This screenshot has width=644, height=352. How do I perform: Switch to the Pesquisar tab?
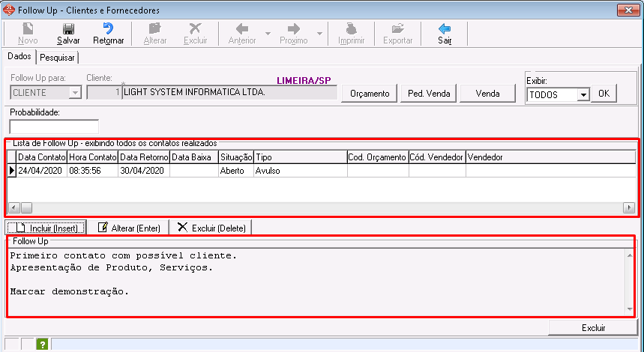pos(57,58)
